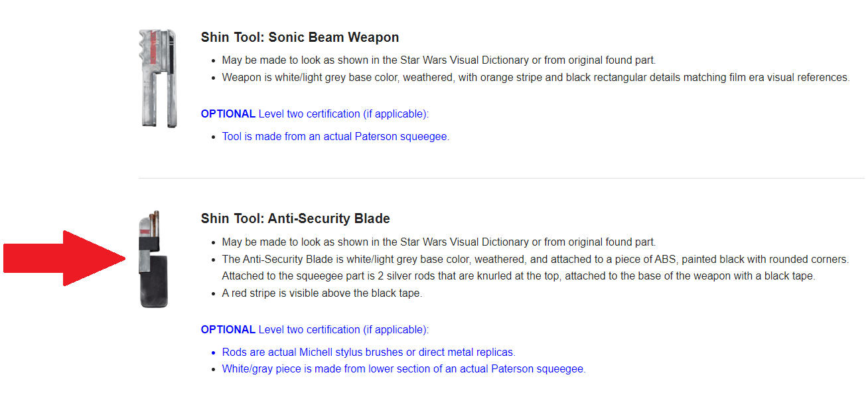Open "White/gray piece is made from lower section" text
The width and height of the screenshot is (868, 401).
pyautogui.click(x=403, y=368)
